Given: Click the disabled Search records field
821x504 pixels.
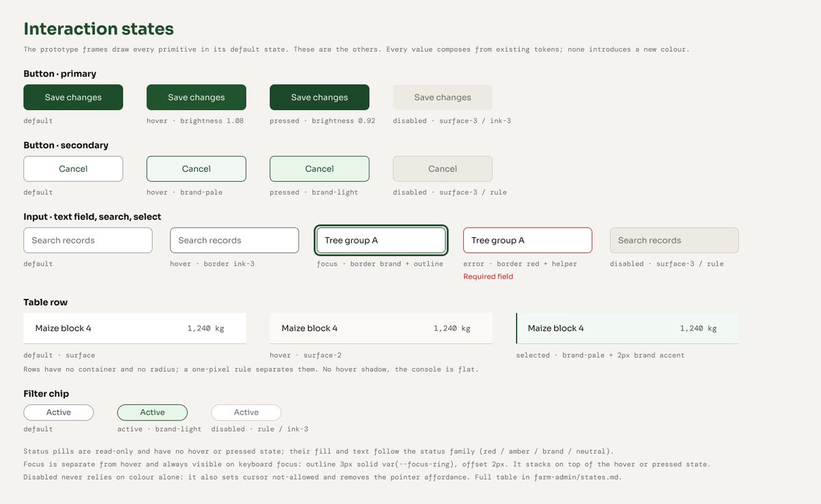Looking at the screenshot, I should pyautogui.click(x=675, y=240).
